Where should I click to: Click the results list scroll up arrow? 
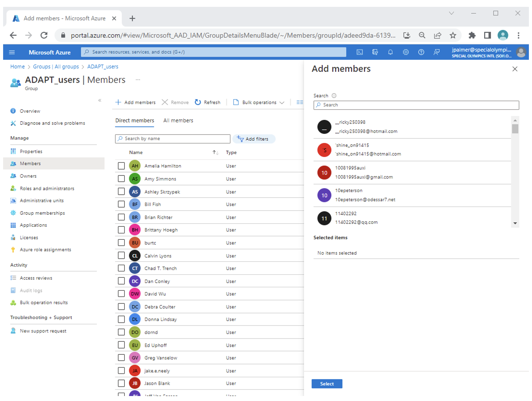click(515, 120)
